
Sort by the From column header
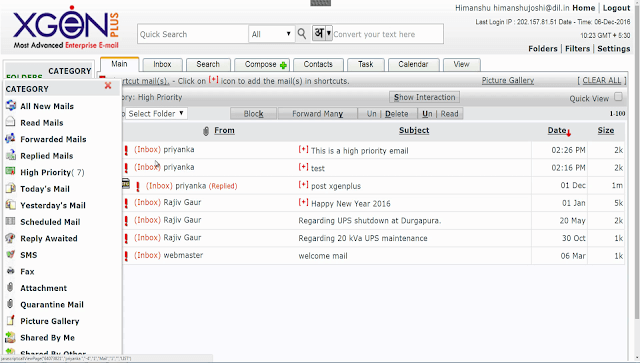tap(224, 130)
